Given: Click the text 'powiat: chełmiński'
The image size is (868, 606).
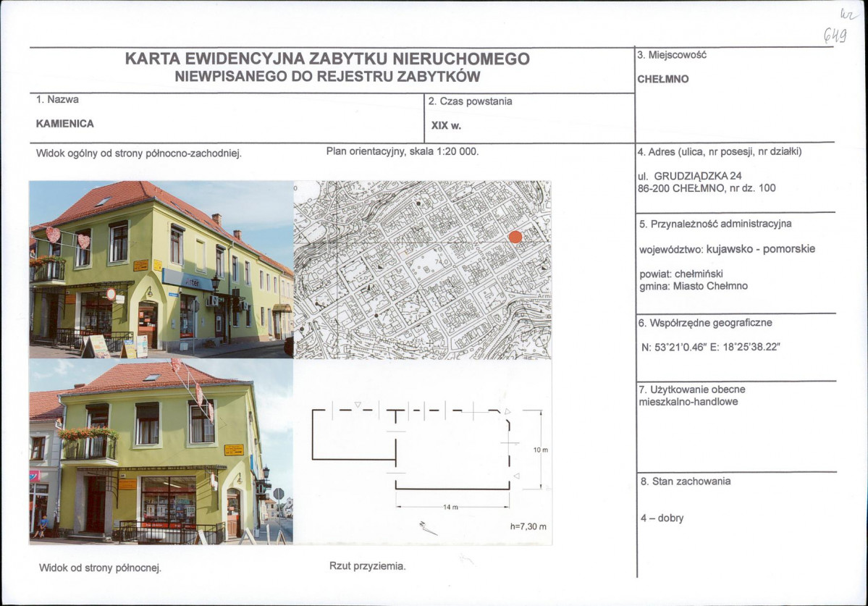Looking at the screenshot, I should click(681, 274).
